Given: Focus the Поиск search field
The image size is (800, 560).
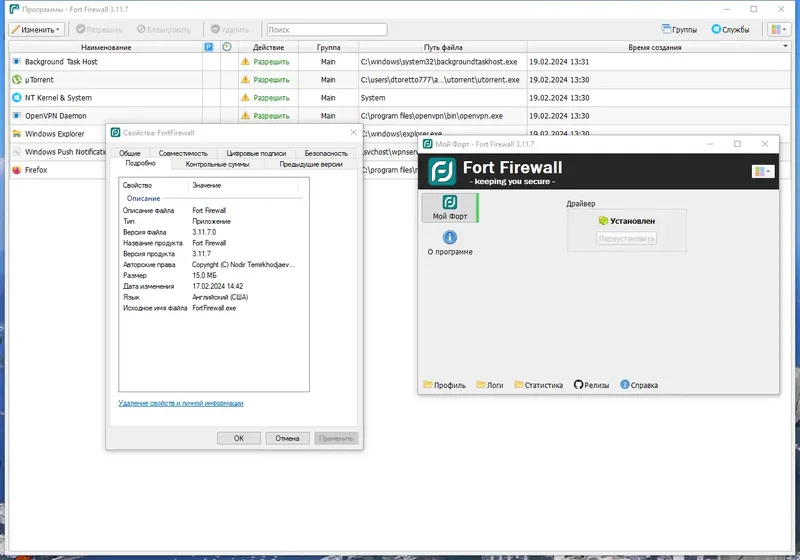Looking at the screenshot, I should click(327, 30).
